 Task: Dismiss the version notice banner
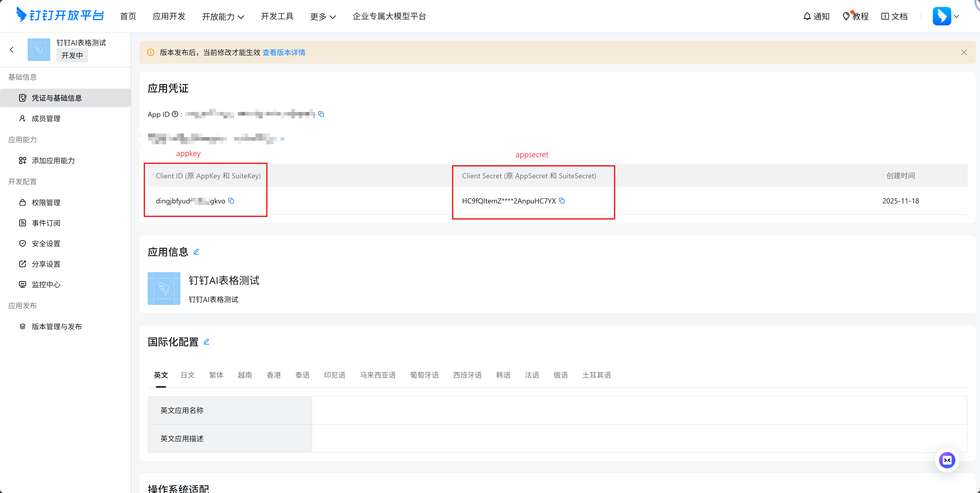coord(964,53)
